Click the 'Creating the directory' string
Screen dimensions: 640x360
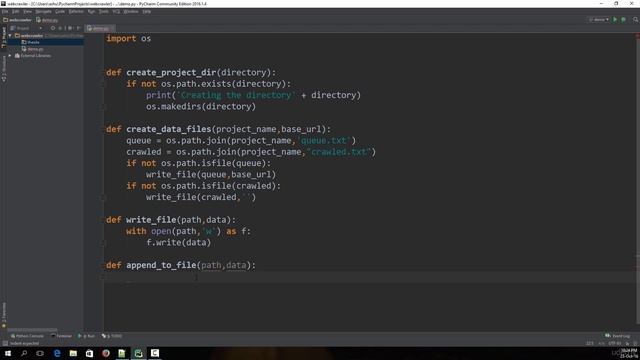pos(236,95)
